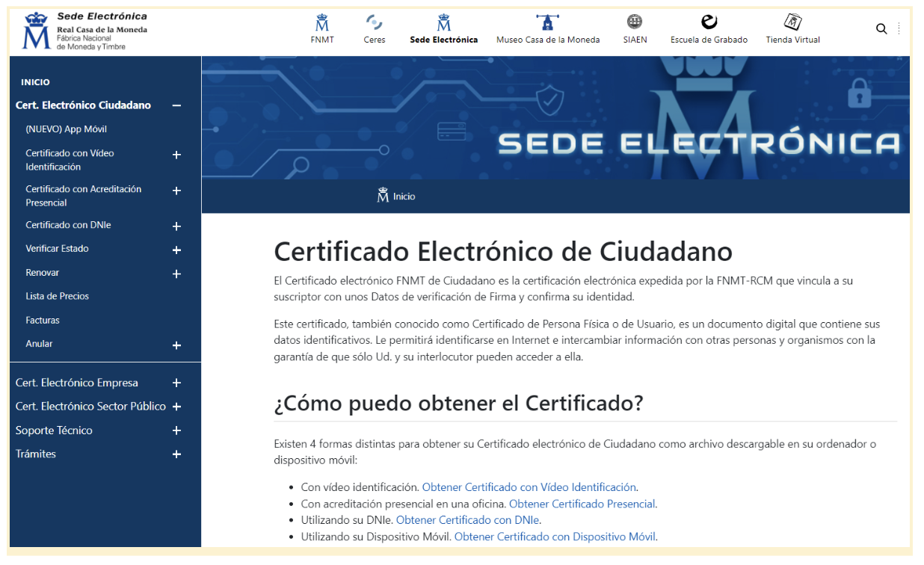This screenshot has height=565, width=924.
Task: Click the Tienda Virtual icon
Action: coord(792,22)
